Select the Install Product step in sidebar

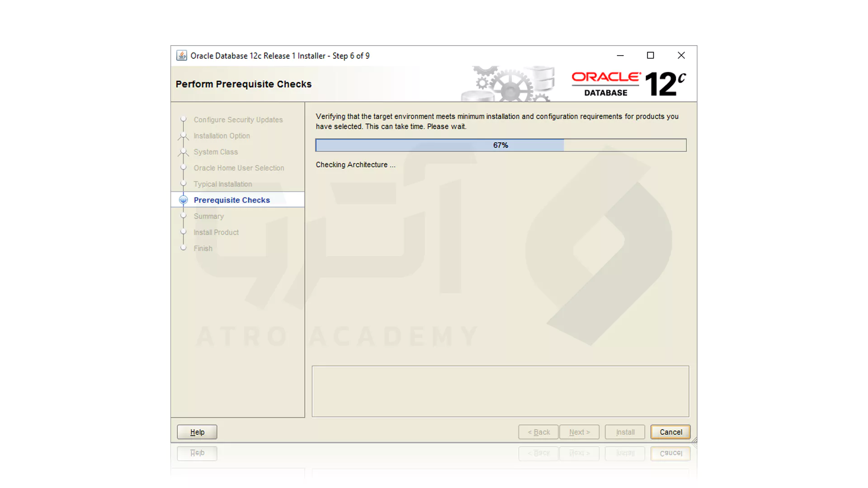click(216, 232)
